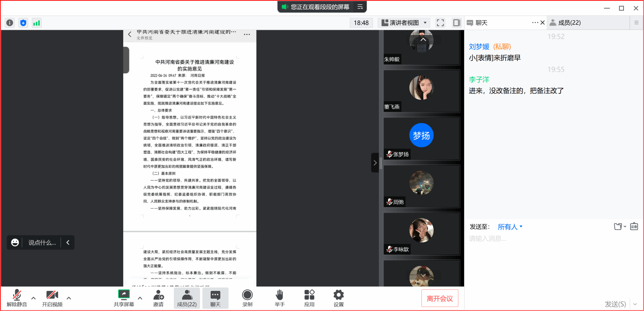This screenshot has height=311, width=644.
Task: Click 离开会议 leave meeting button
Action: 440,298
